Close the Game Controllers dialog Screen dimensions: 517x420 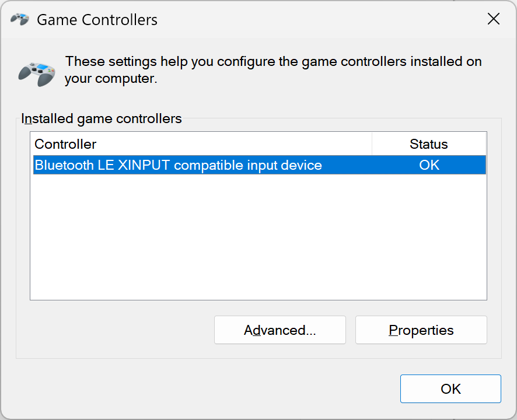(x=493, y=19)
